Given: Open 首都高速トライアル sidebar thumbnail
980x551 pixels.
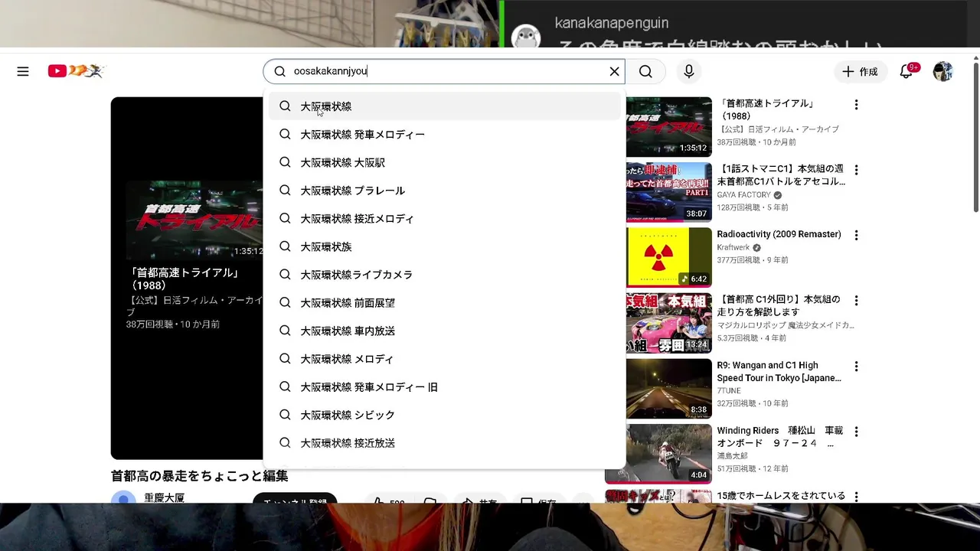Looking at the screenshot, I should [669, 126].
